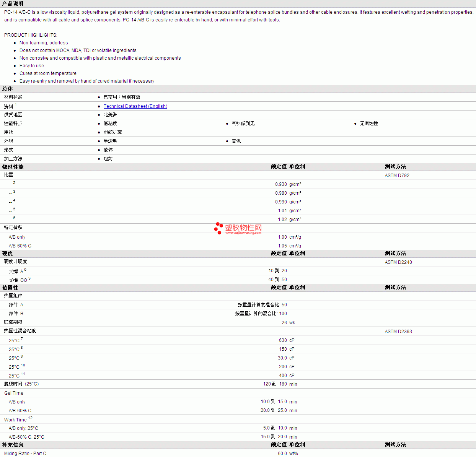The height and width of the screenshot is (457, 476).
Task: Open the Technical Datasheet (English) link
Action: [x=135, y=106]
